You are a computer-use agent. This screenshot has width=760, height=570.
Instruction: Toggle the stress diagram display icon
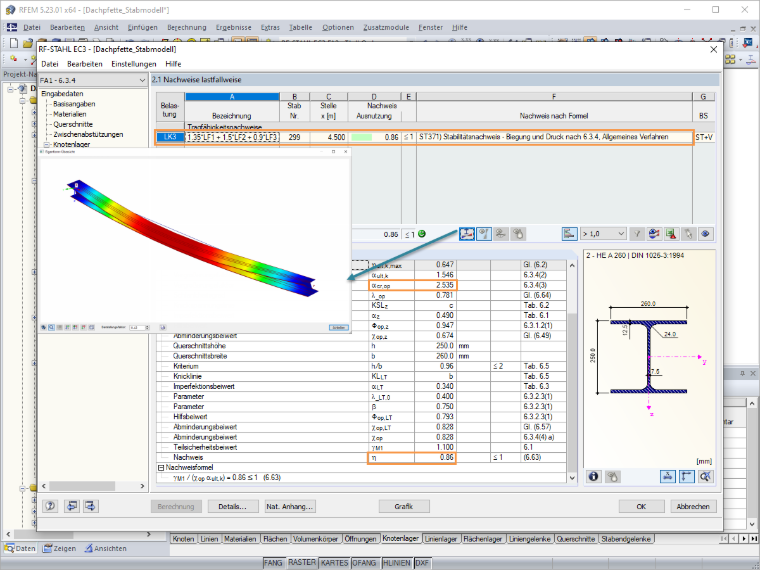(x=467, y=234)
